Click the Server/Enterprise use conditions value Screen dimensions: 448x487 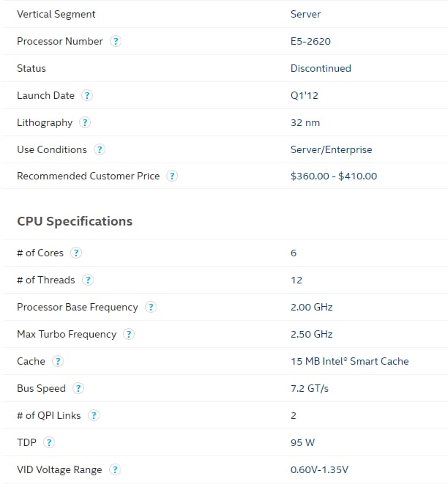point(332,149)
